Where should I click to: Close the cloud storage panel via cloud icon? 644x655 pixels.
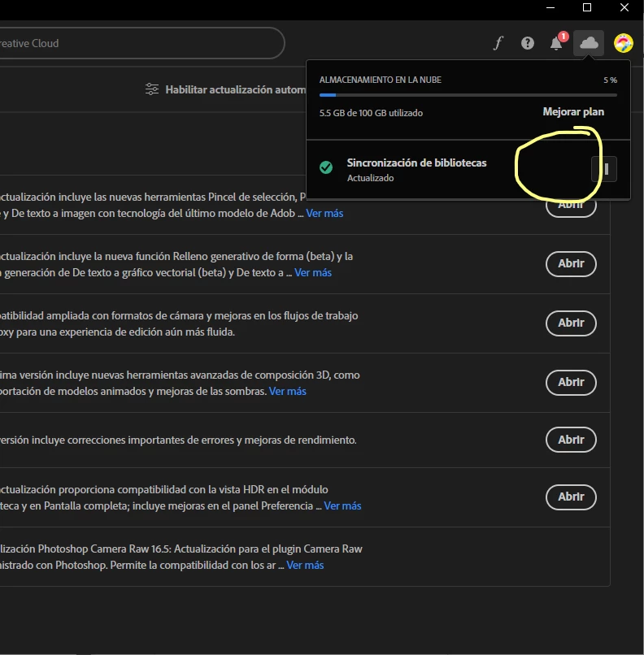[x=589, y=42]
